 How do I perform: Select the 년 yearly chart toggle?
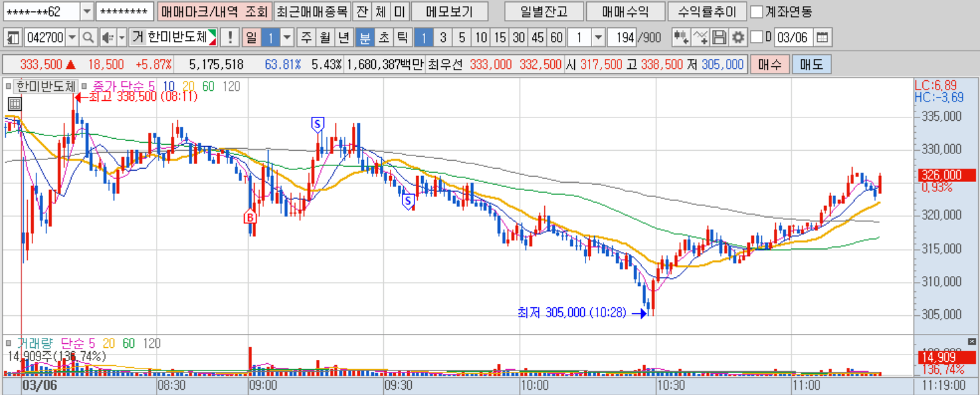pyautogui.click(x=343, y=37)
